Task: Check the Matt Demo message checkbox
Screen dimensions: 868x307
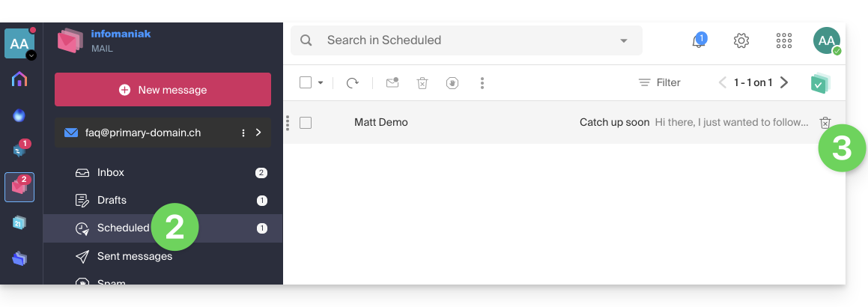Action: (306, 123)
